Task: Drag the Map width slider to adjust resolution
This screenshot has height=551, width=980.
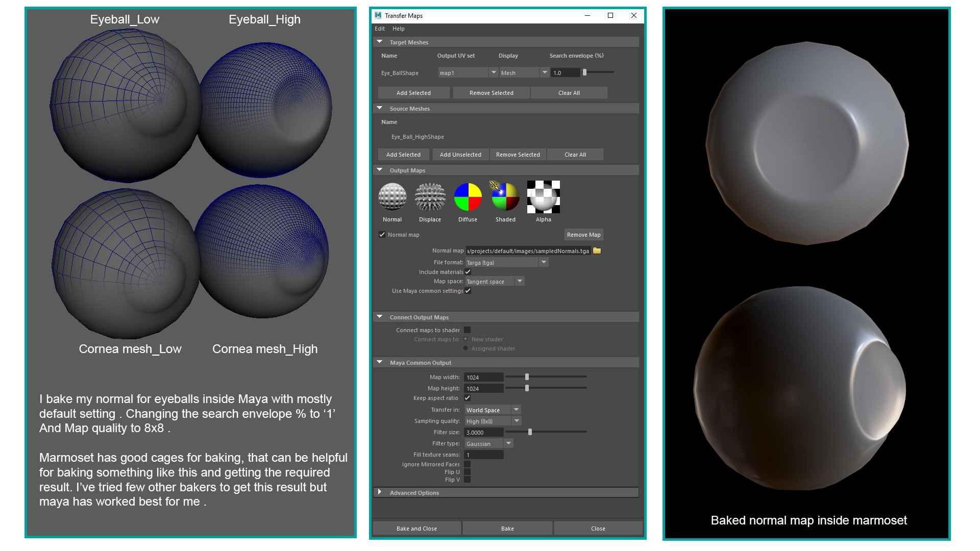Action: coord(528,375)
